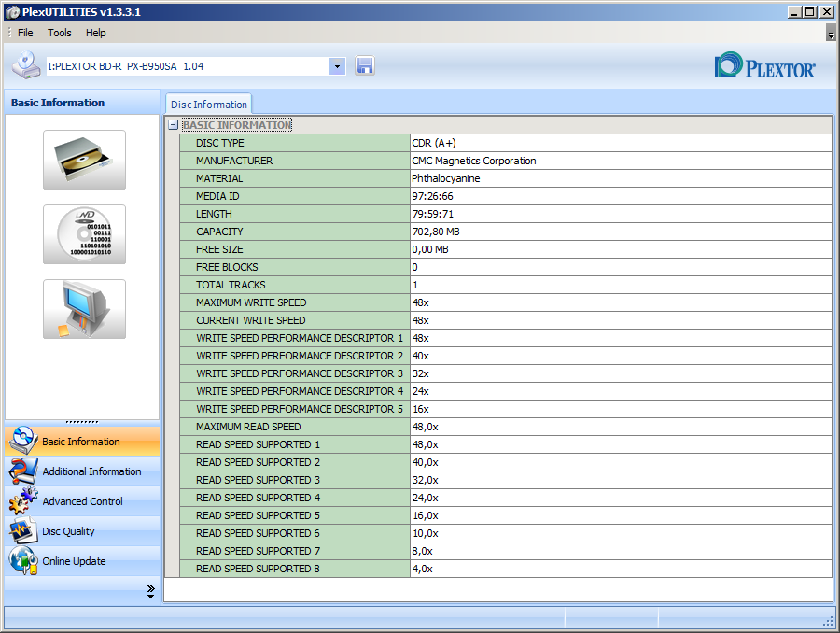The width and height of the screenshot is (840, 633).
Task: Open the drive information thumbnail with gold disc
Action: click(85, 160)
